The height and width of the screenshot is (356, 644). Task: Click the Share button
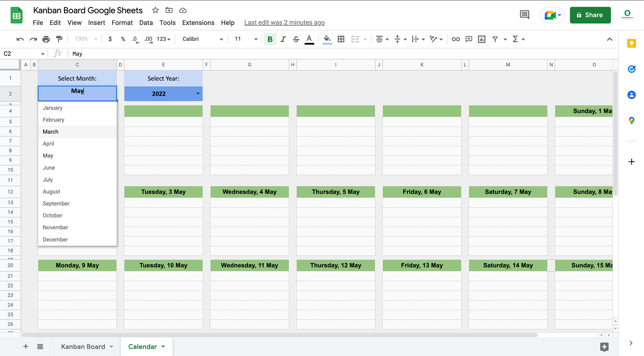click(x=590, y=15)
